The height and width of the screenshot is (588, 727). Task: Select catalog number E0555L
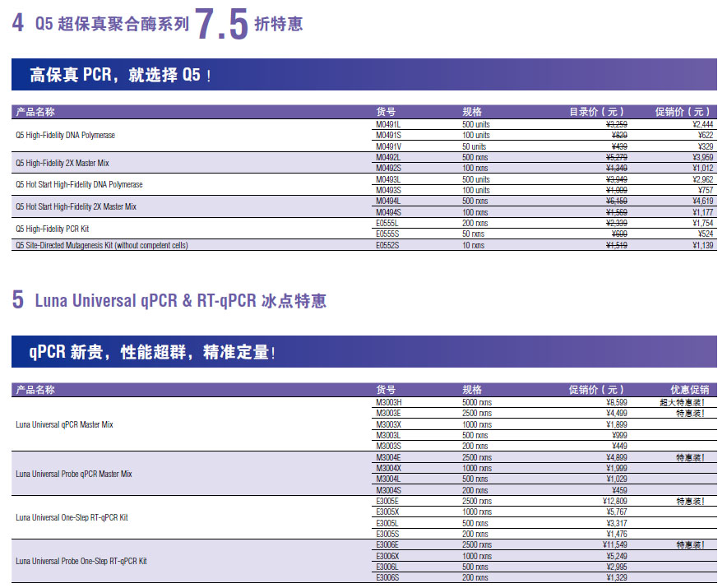pos(387,224)
